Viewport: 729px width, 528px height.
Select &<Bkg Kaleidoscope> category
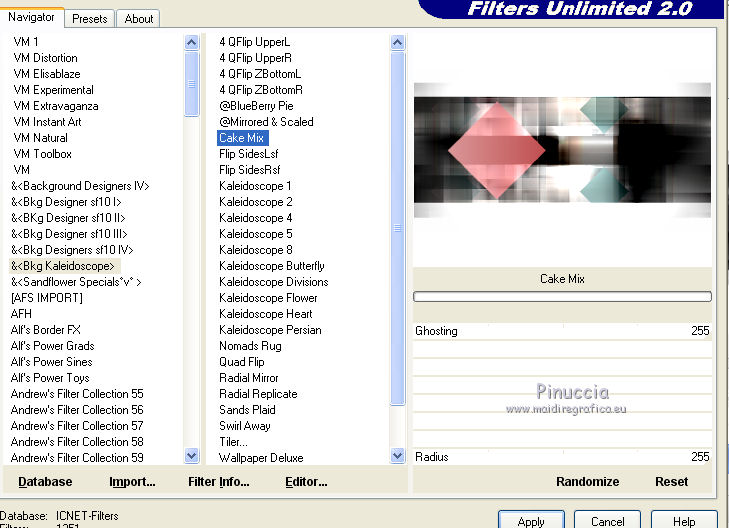[63, 266]
